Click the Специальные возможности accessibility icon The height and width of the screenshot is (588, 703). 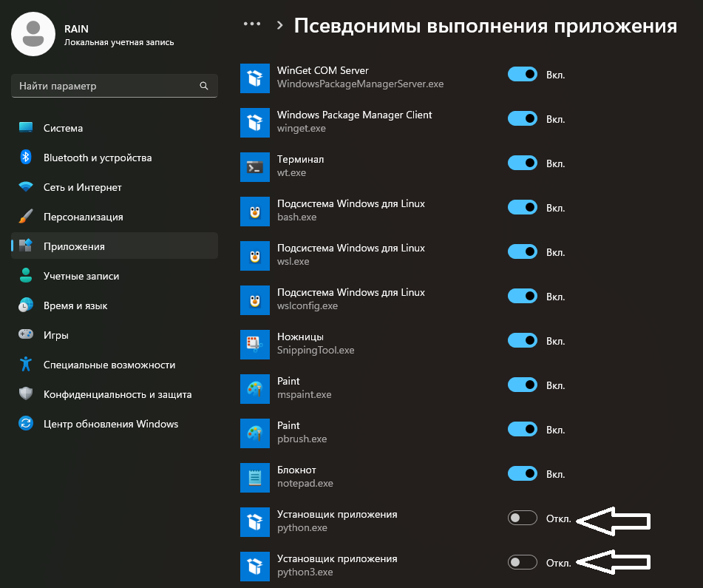(x=26, y=364)
